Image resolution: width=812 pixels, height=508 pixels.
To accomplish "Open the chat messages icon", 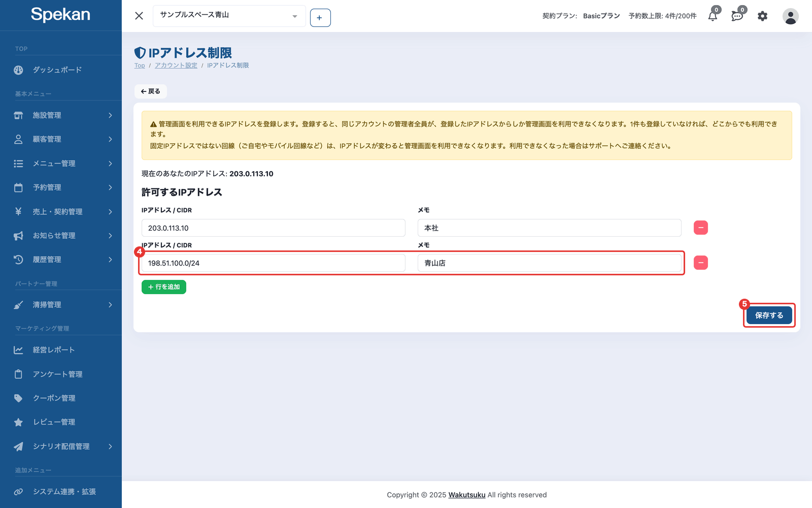I will click(737, 16).
